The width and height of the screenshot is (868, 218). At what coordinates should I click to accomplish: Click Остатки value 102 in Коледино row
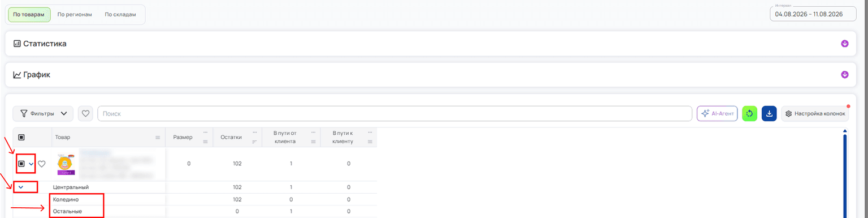237,199
